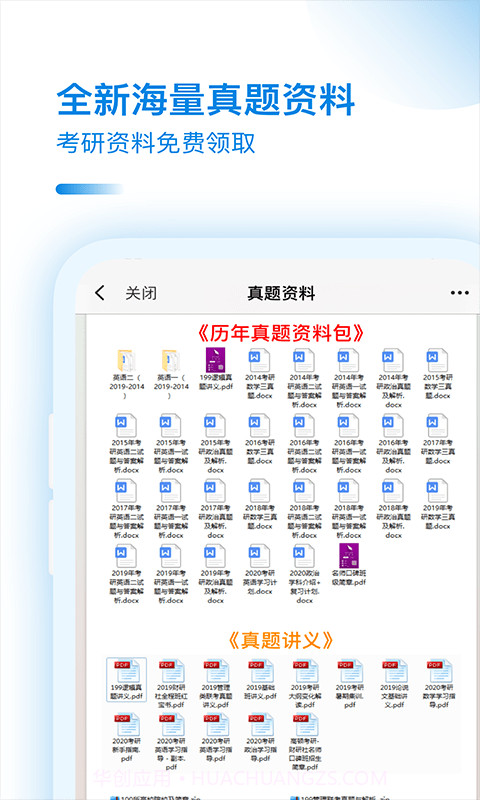Screen dimensions: 480x800
Task: Open 2016年考研英语二试题与答案解析.docx
Action: tap(305, 443)
